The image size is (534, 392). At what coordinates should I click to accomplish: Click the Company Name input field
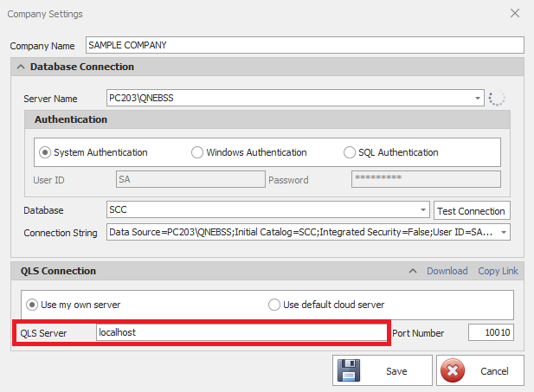pos(305,45)
